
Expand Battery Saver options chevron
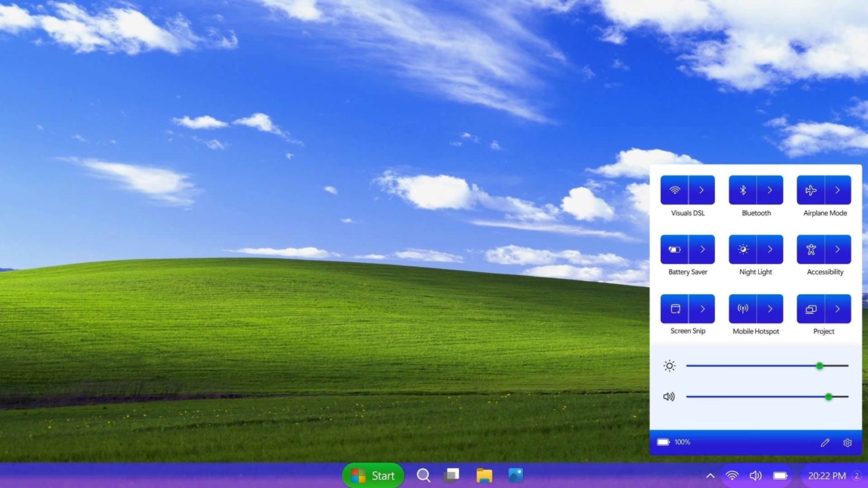pyautogui.click(x=702, y=249)
